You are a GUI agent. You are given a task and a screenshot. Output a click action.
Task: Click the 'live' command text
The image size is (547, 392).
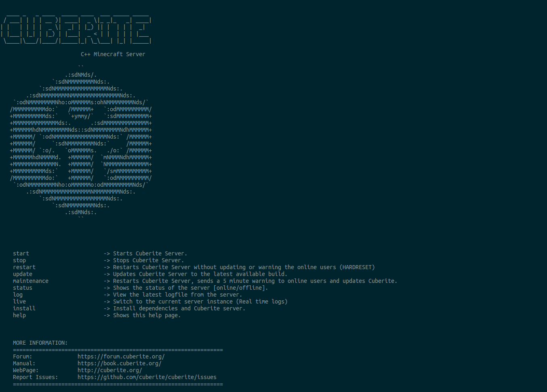[19, 301]
